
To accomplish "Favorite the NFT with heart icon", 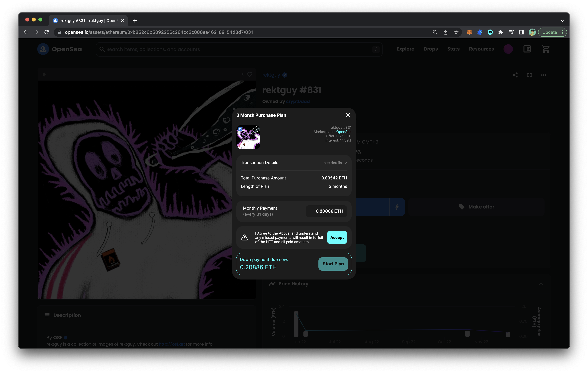I will 250,74.
